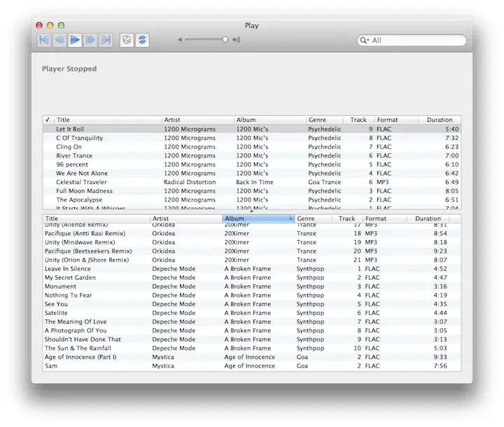
Task: Sort queue by Track column header
Action: pyautogui.click(x=358, y=120)
